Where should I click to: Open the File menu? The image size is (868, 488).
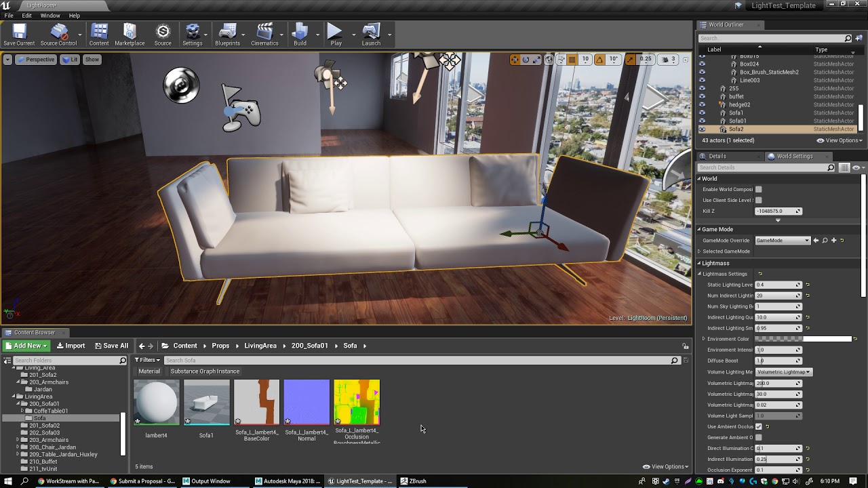[x=9, y=16]
